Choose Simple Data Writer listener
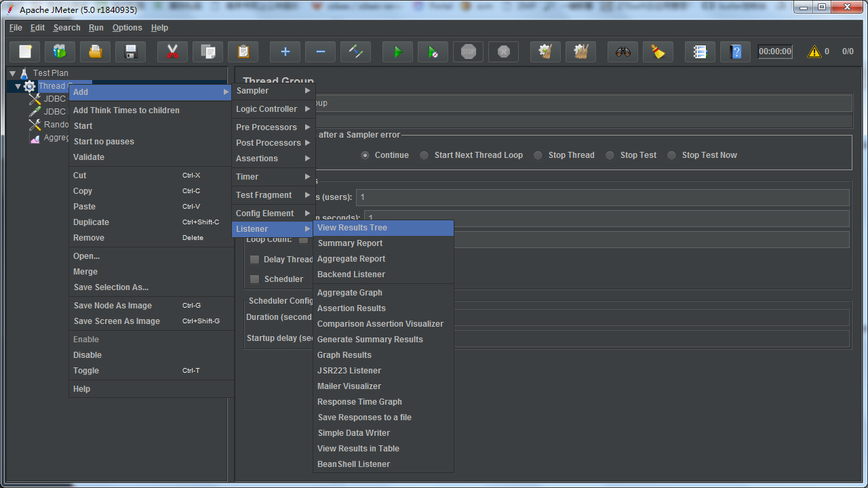Viewport: 868px width, 488px height. 383,433
